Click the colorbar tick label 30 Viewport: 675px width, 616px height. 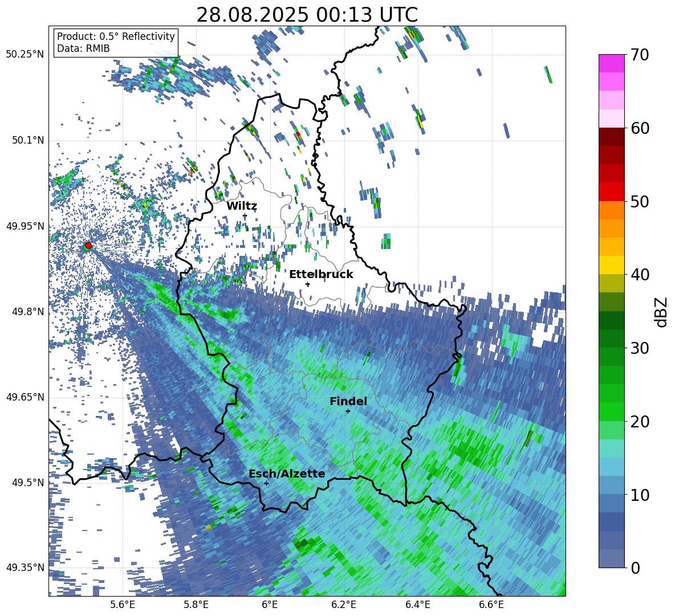[640, 348]
